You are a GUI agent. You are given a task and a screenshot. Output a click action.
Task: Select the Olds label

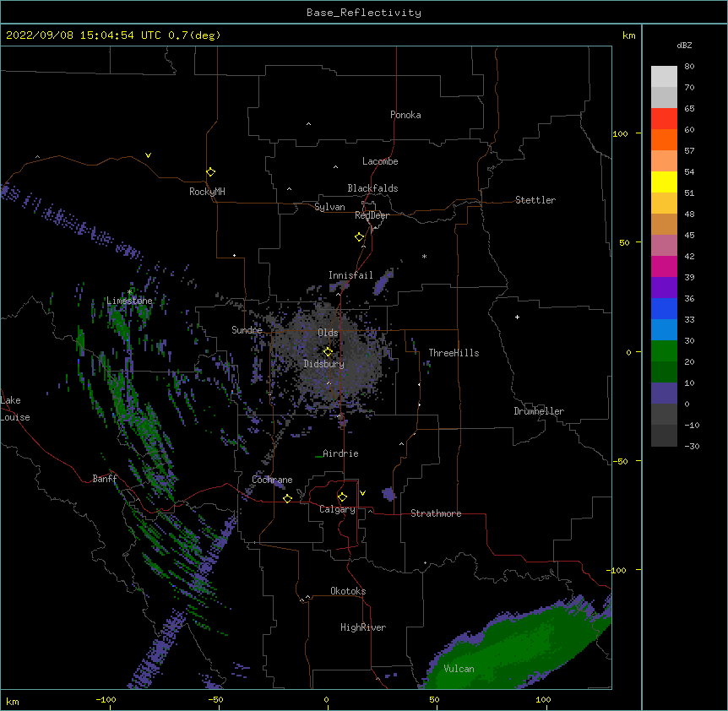point(328,333)
